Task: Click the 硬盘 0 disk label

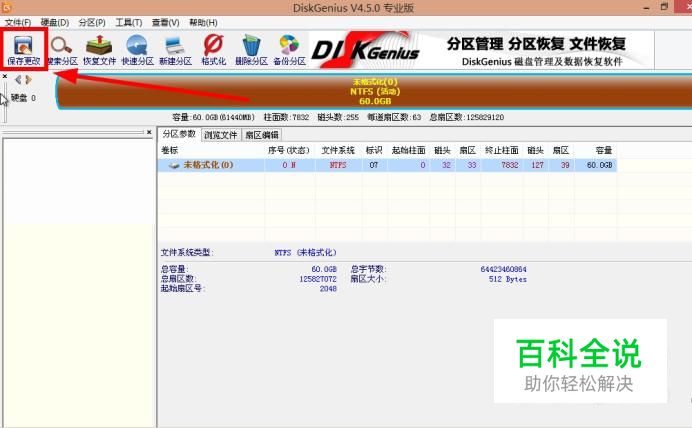Action: tap(23, 98)
